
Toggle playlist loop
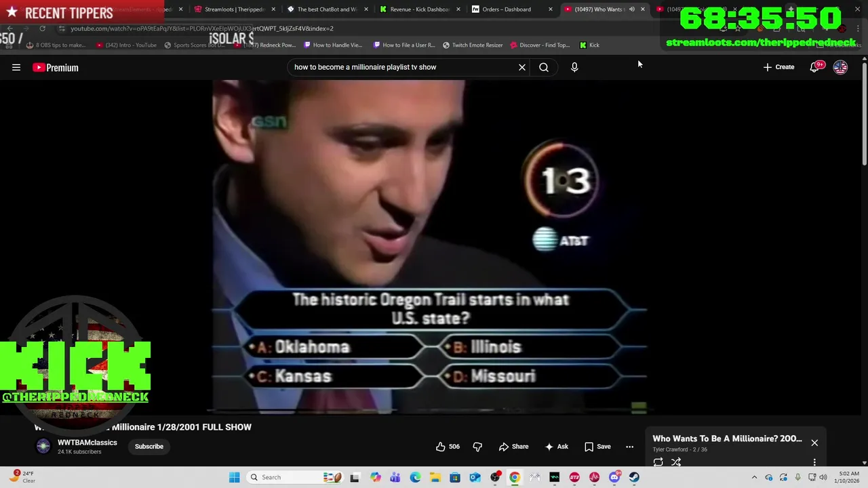pyautogui.click(x=658, y=462)
